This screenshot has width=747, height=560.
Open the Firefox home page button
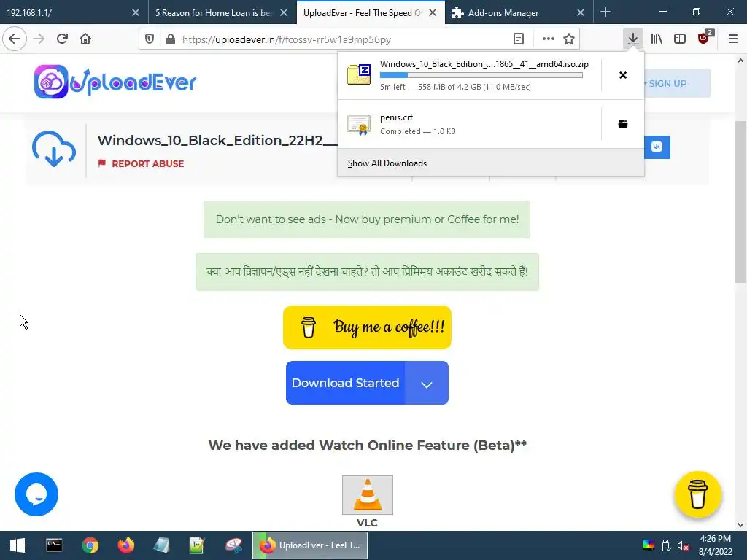click(85, 39)
